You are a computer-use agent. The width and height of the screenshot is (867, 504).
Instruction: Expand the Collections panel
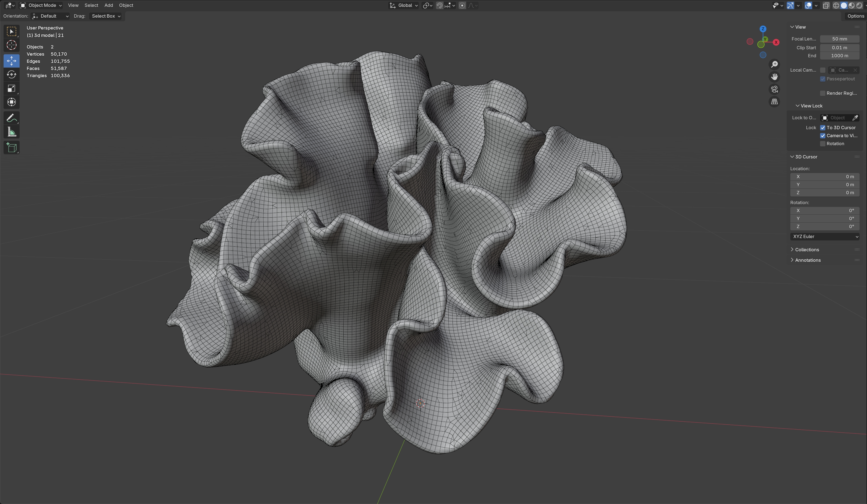click(806, 250)
